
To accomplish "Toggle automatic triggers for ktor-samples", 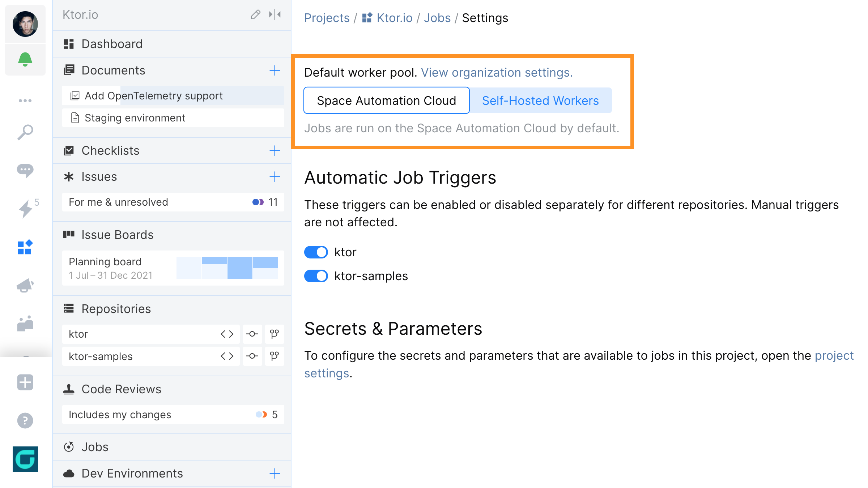I will (x=316, y=276).
